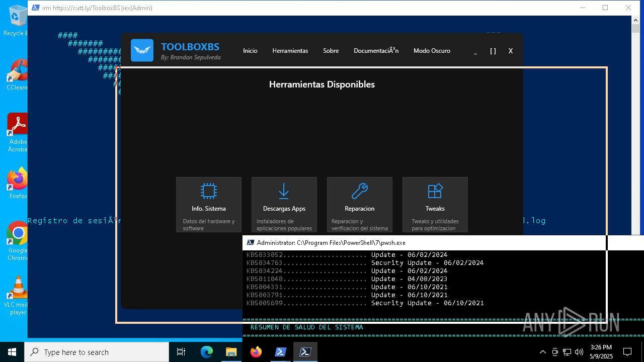Select the KB5034763 Security Update line
The height and width of the screenshot is (362, 644).
365,262
